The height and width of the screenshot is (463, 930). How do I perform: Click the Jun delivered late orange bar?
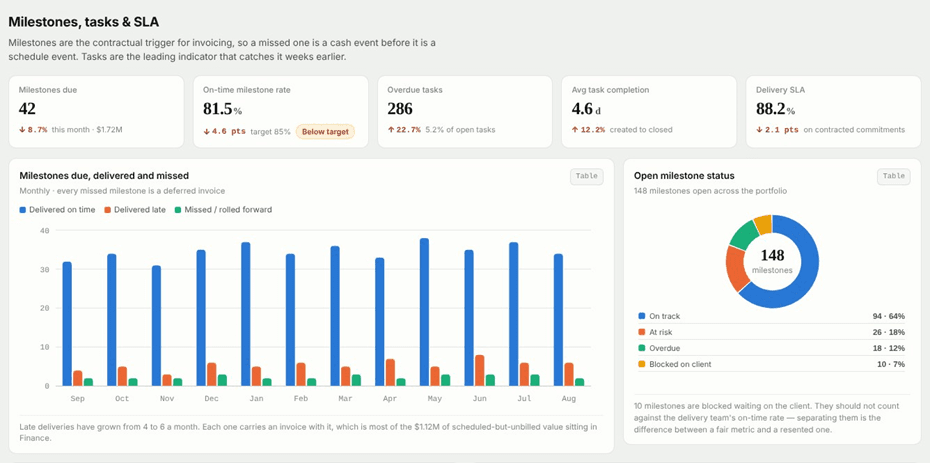click(x=480, y=371)
